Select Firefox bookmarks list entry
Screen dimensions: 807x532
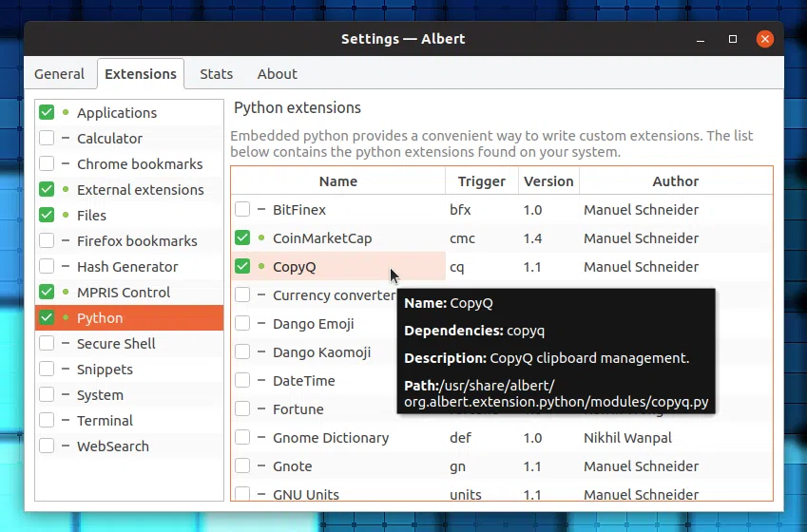click(137, 241)
